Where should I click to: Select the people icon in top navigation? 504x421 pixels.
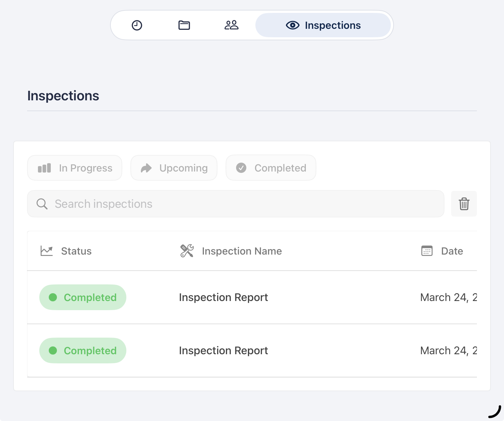[x=231, y=25]
